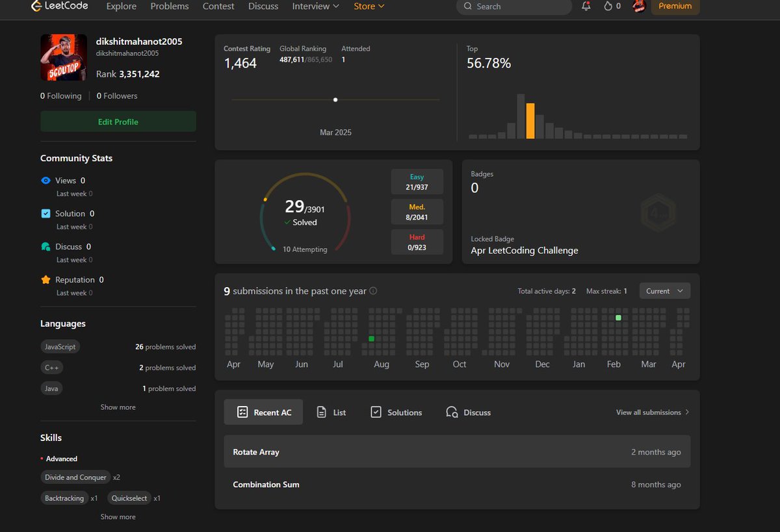Switch to the Solutions tab

(396, 412)
